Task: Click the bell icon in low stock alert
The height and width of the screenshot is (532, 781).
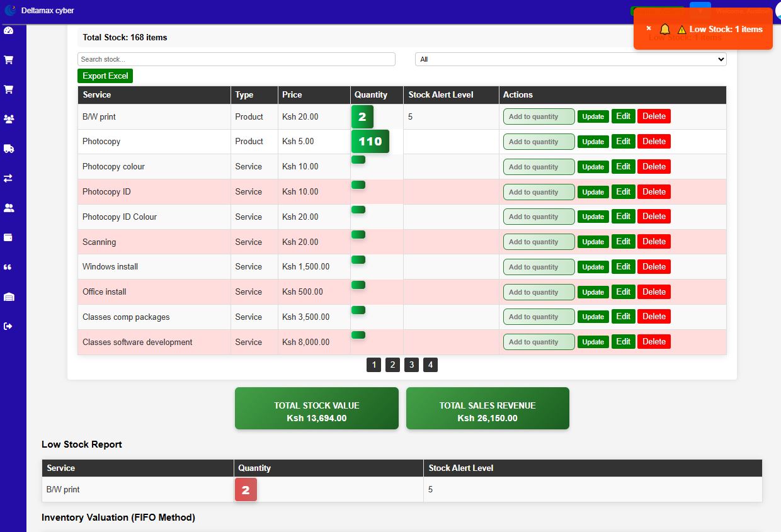Action: [664, 29]
